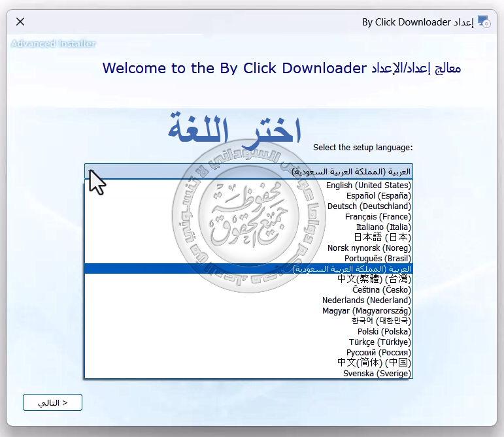This screenshot has width=504, height=437.
Task: Select the highlighted Arabic (Saudi Arabia) entry
Action: click(352, 269)
